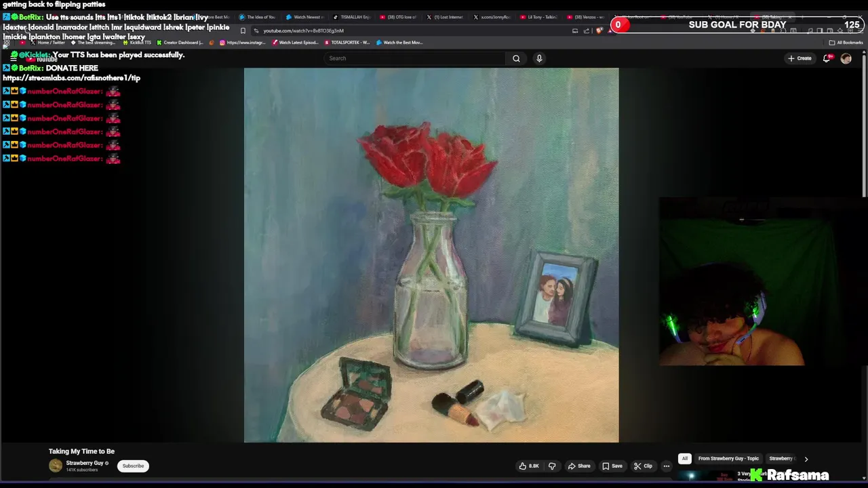
Task: Subscribe to Strawberry Guy channel
Action: 133,466
